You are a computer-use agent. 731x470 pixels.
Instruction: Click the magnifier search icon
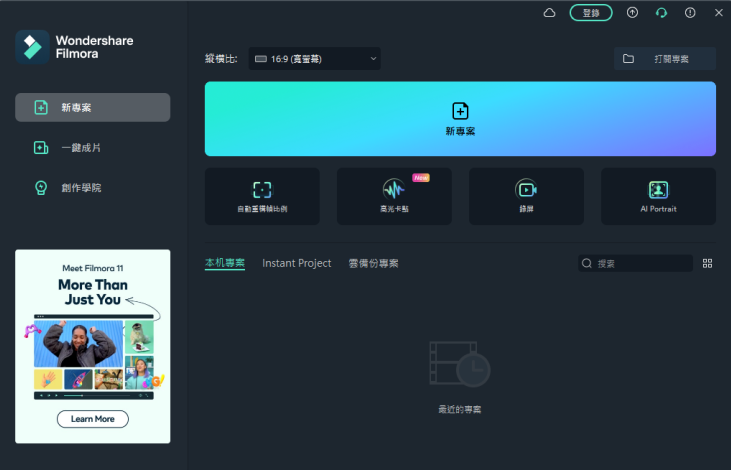click(587, 263)
